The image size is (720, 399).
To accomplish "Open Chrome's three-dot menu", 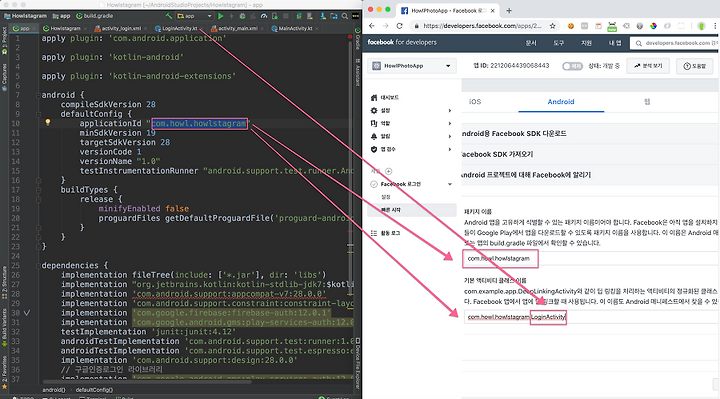I will pos(715,26).
